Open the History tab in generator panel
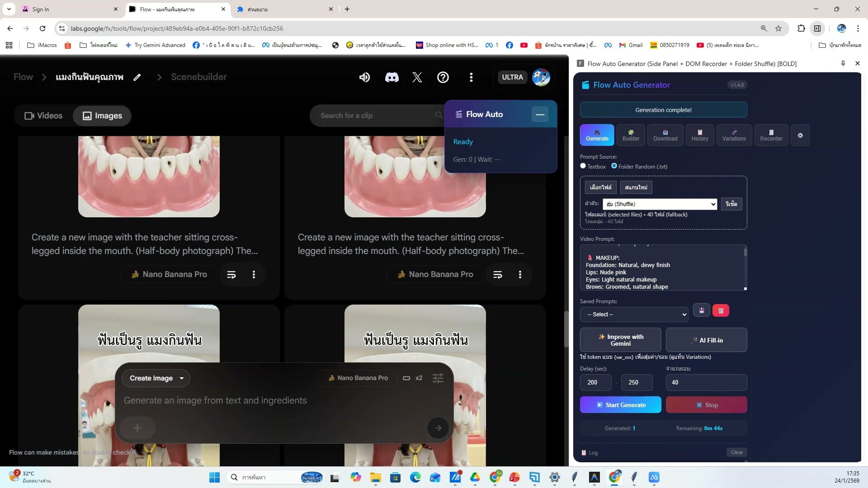 pos(699,136)
